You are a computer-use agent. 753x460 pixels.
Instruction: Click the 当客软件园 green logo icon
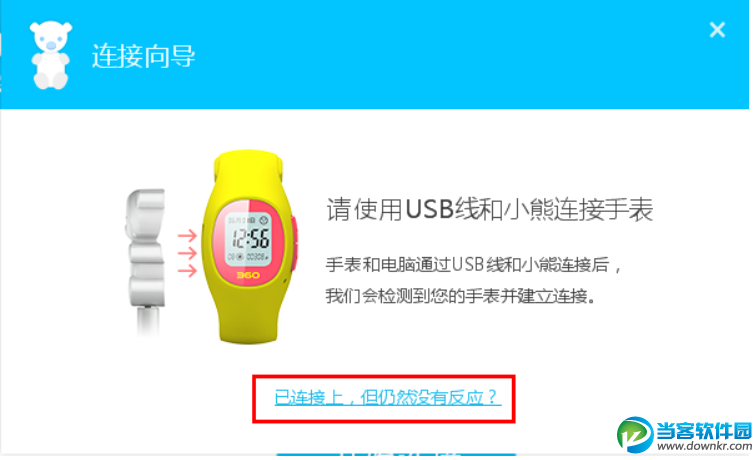coord(635,435)
